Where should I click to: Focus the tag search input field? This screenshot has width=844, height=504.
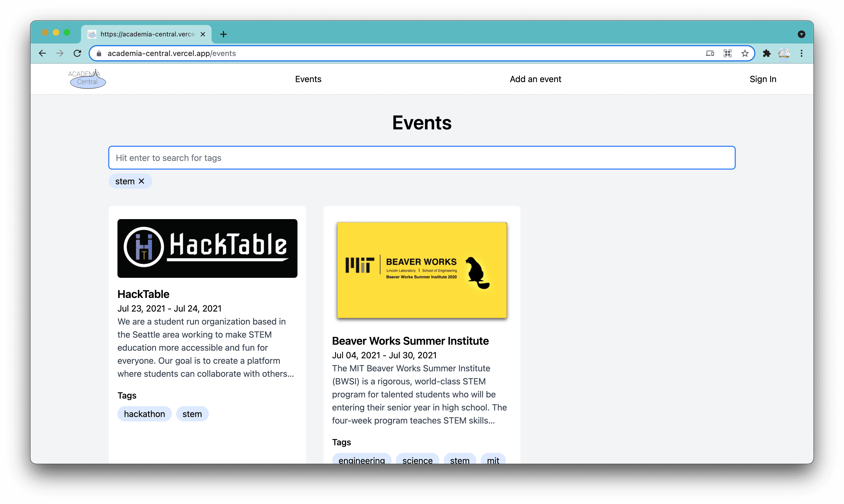click(x=422, y=158)
